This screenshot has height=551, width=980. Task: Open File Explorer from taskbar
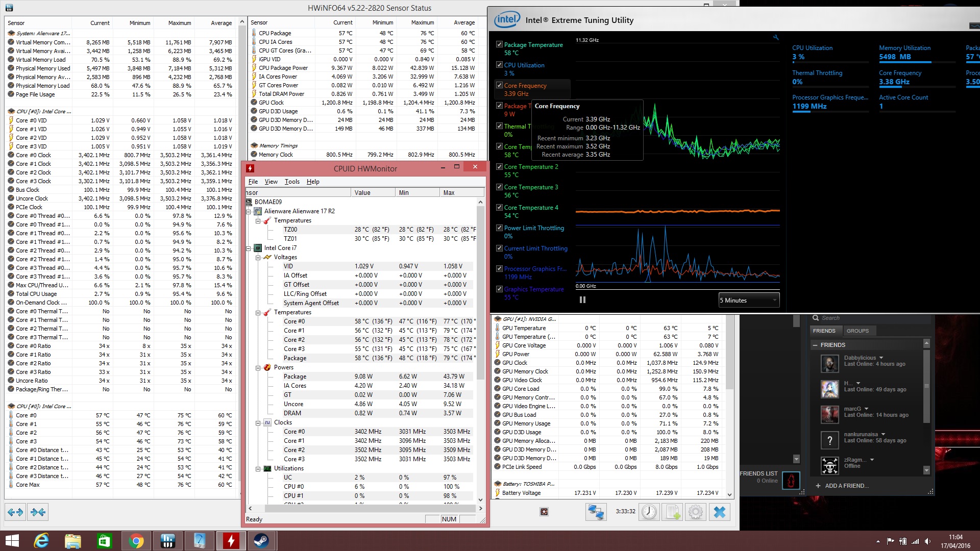point(73,541)
